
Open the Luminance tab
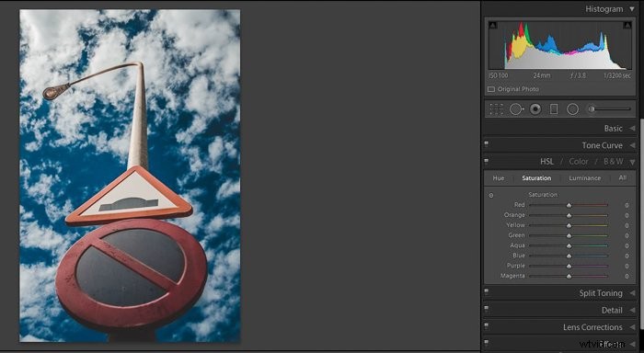pos(585,178)
